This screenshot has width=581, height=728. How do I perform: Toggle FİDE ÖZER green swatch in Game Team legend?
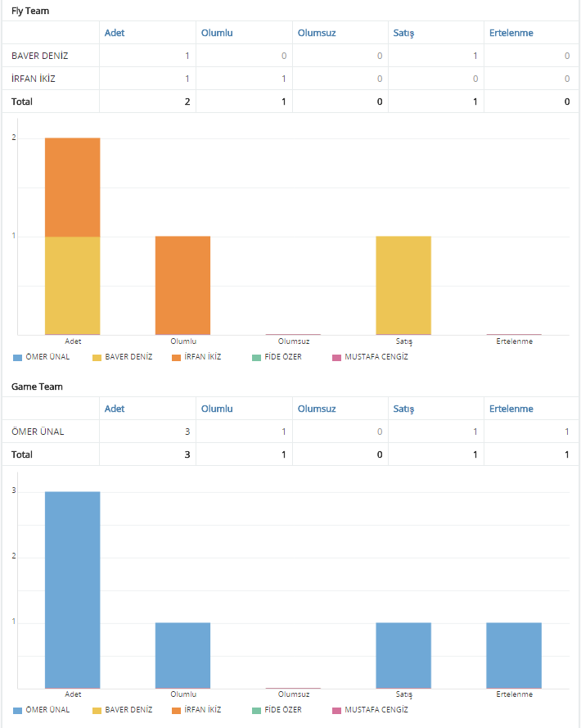click(x=257, y=710)
